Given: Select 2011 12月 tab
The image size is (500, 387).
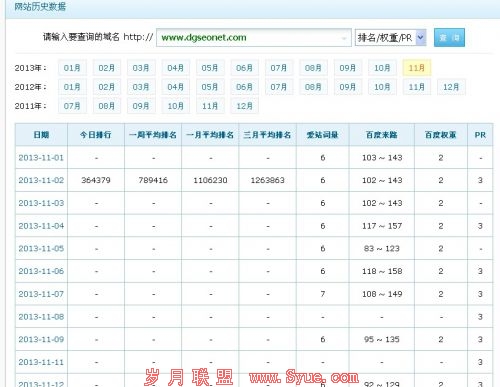Looking at the screenshot, I should 244,106.
